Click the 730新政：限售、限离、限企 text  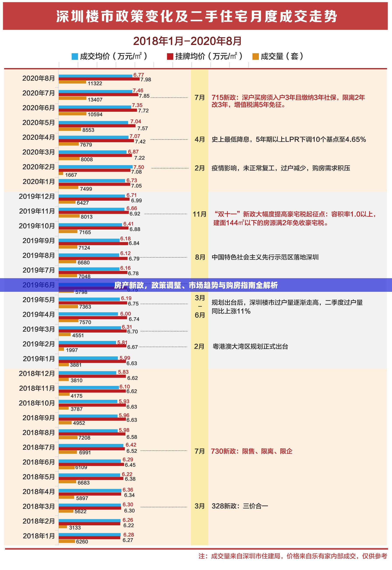(251, 451)
